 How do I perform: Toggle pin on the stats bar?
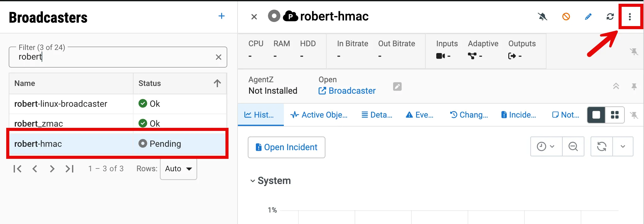tap(634, 52)
